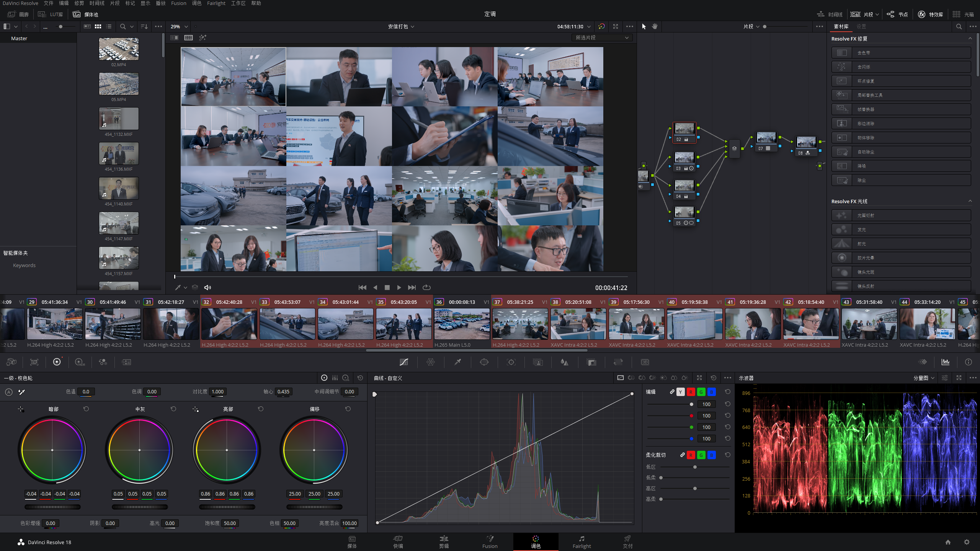Click the project settings gear icon
The image size is (980, 551).
(x=967, y=542)
